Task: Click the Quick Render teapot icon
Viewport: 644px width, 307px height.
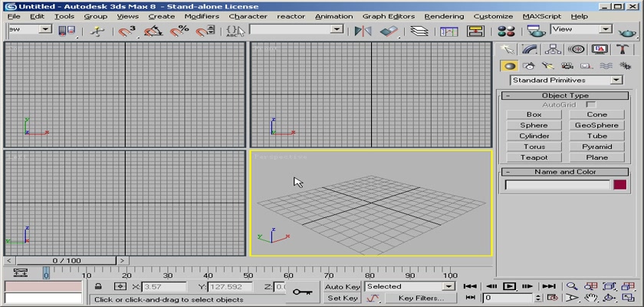Action: (x=627, y=31)
